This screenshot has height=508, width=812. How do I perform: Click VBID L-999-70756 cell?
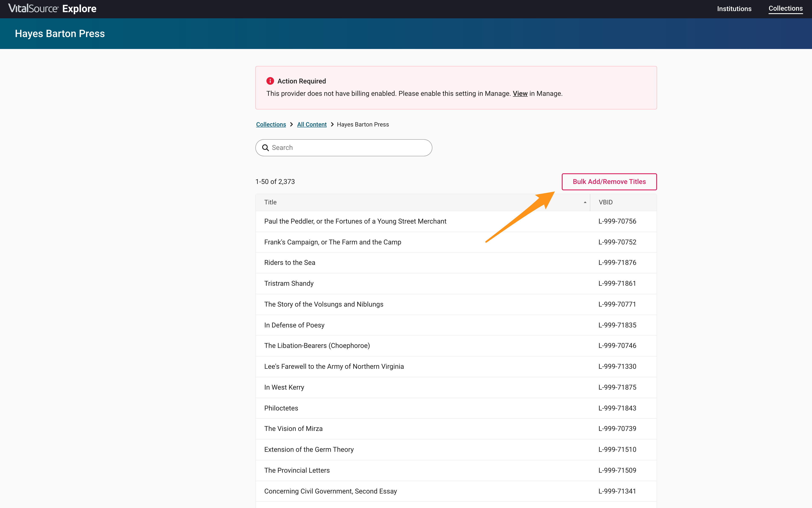(x=617, y=221)
